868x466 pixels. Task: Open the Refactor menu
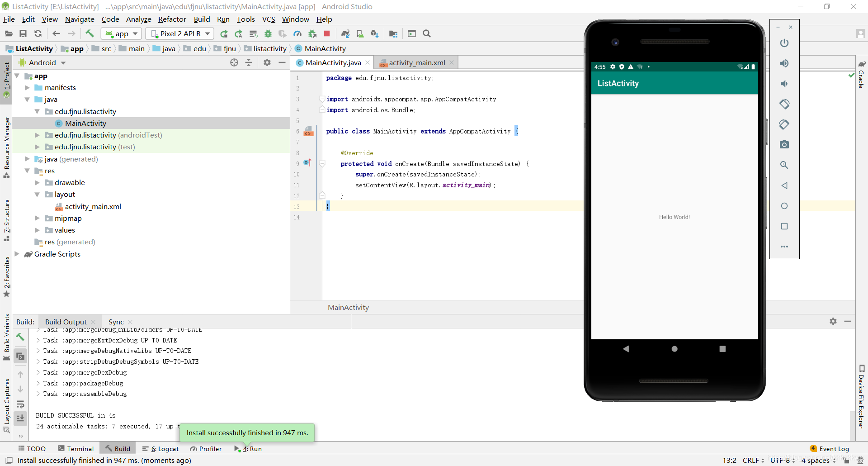(172, 19)
